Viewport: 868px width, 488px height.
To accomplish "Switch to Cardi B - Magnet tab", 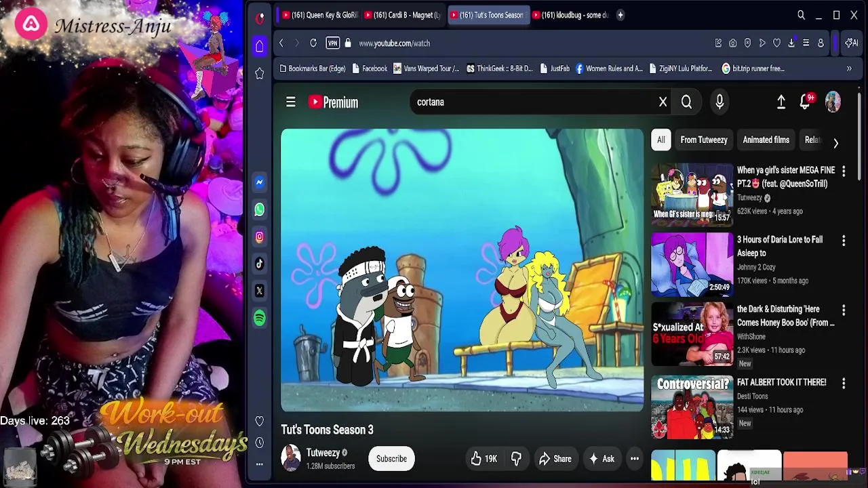I will (404, 15).
